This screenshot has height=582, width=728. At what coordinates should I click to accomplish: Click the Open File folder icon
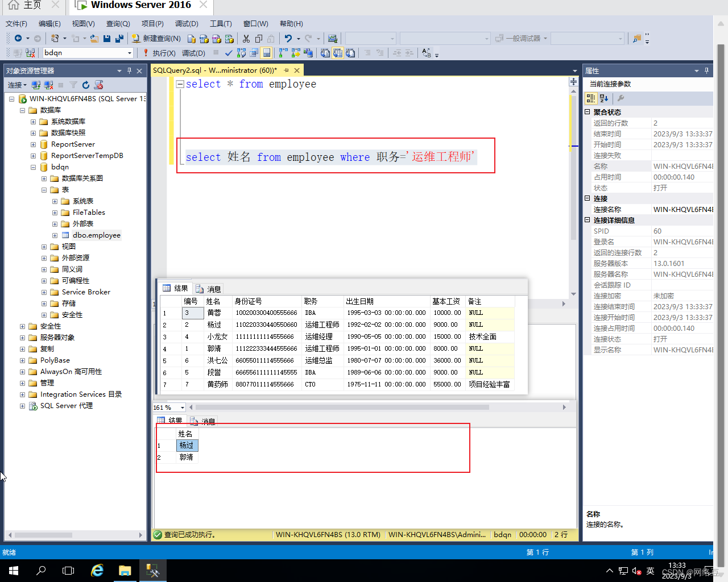click(94, 38)
